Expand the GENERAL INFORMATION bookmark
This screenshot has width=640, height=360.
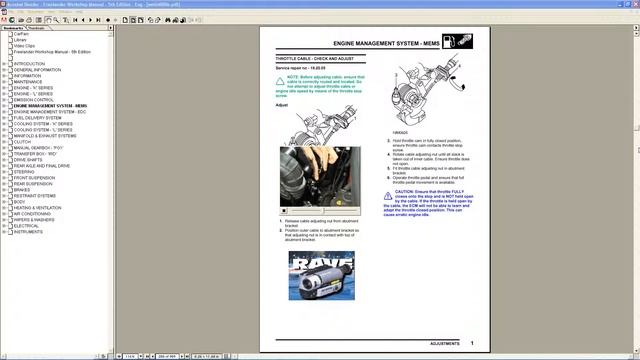point(4,70)
